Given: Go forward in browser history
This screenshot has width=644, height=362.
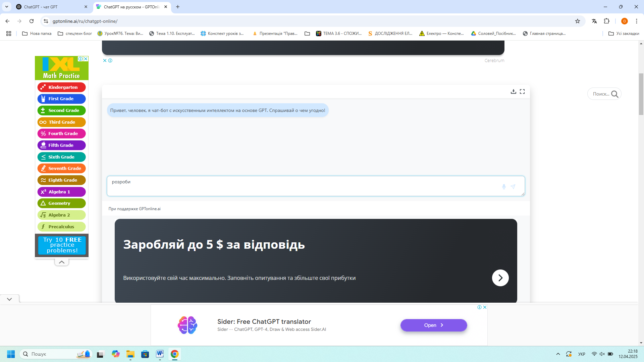Looking at the screenshot, I should coord(19,21).
